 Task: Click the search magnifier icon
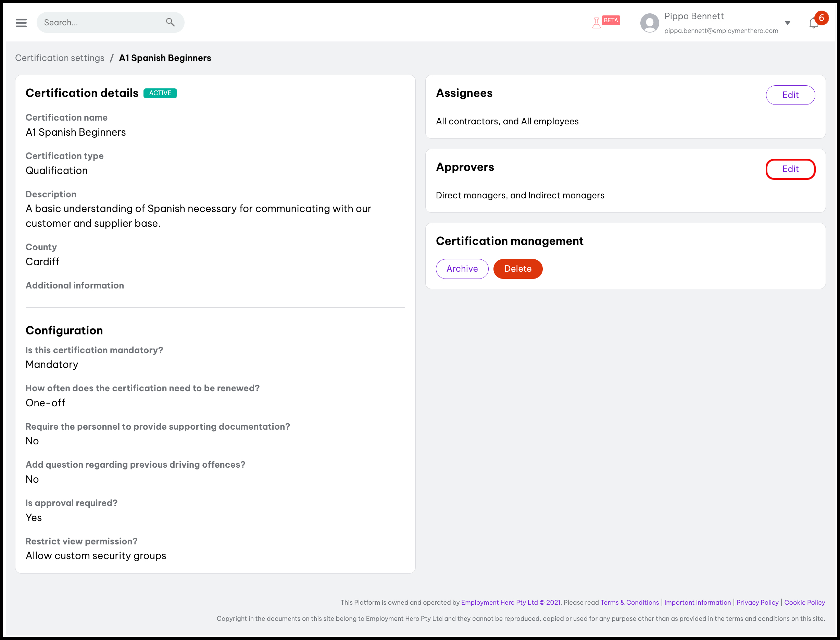[x=170, y=23]
